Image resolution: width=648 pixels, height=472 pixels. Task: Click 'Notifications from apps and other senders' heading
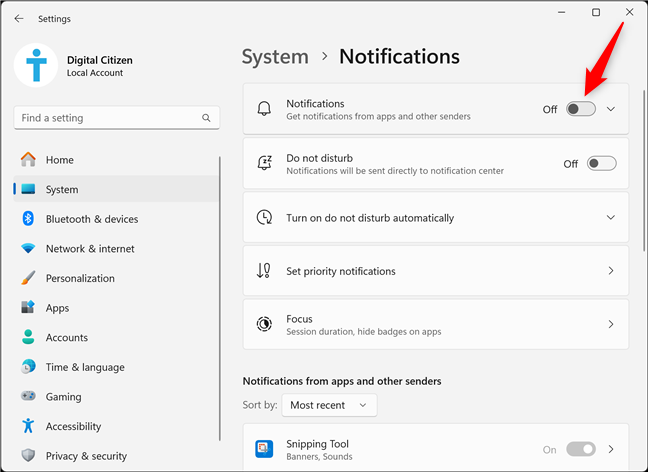[x=342, y=381]
